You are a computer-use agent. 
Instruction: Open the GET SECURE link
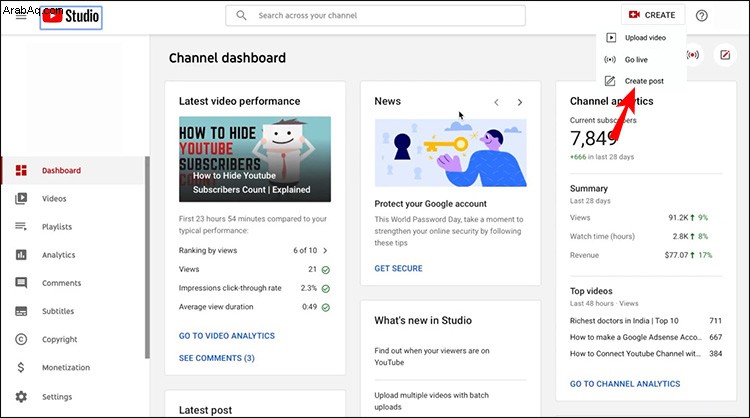click(x=398, y=268)
